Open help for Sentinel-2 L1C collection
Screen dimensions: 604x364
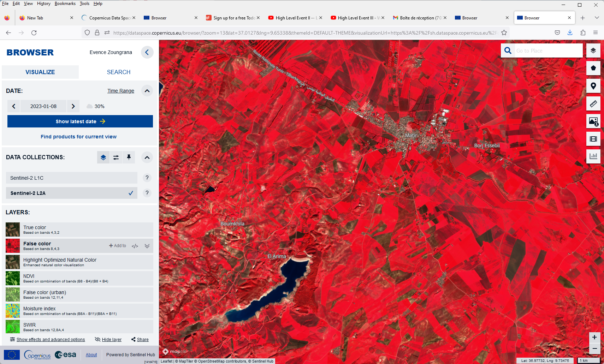[147, 178]
